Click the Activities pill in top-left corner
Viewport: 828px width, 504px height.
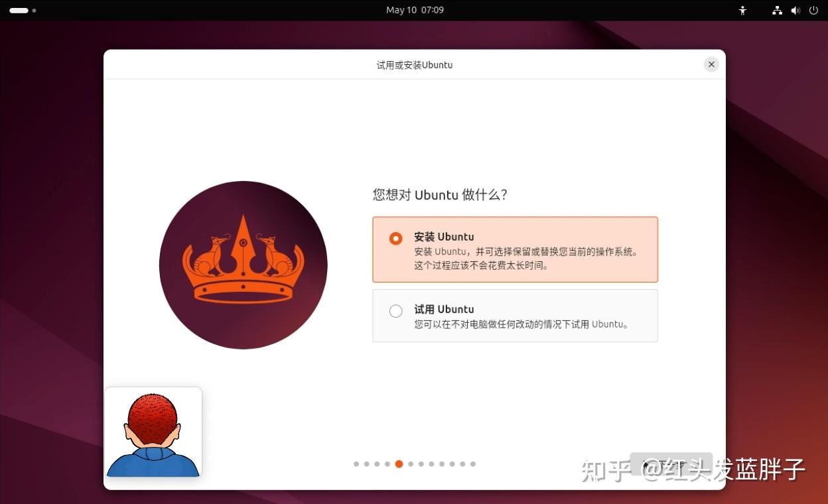click(19, 10)
